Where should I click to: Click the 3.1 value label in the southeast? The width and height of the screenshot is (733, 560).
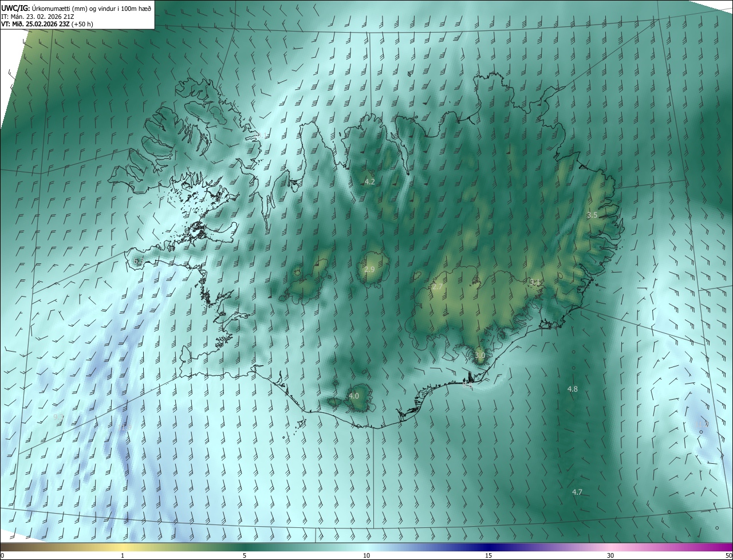click(535, 282)
